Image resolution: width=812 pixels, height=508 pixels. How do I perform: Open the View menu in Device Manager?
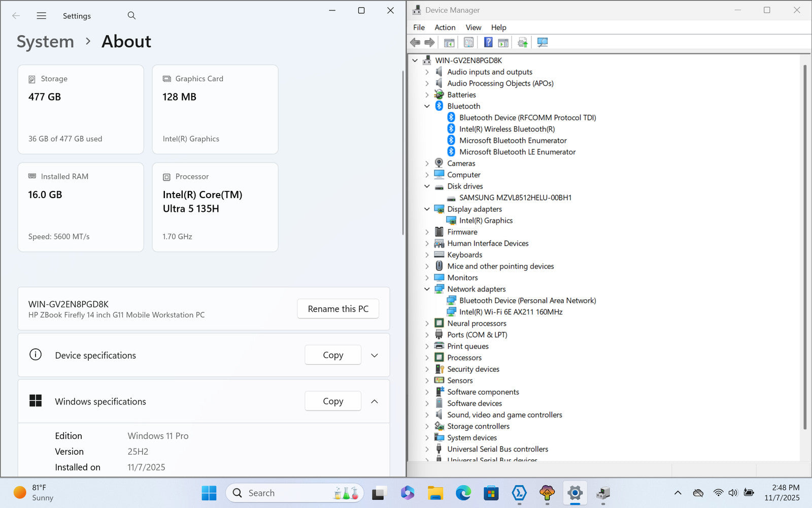point(473,27)
